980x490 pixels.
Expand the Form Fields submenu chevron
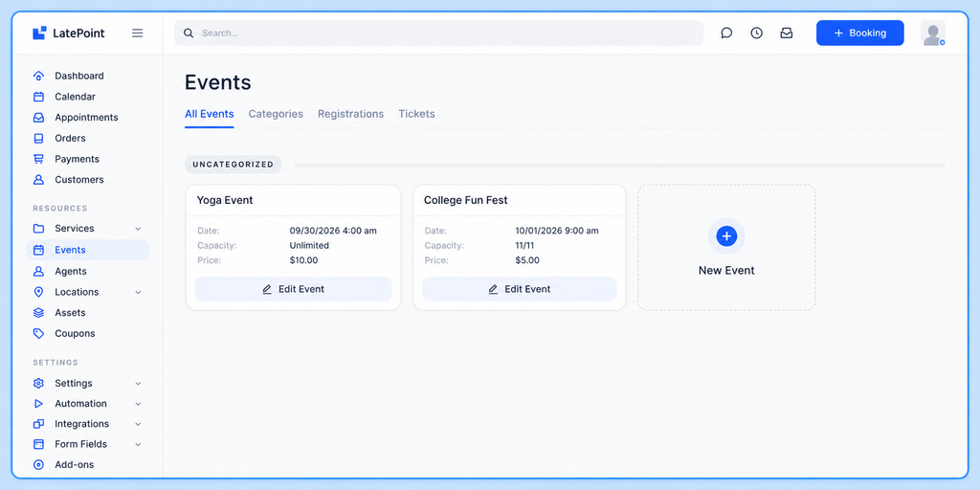(x=138, y=444)
